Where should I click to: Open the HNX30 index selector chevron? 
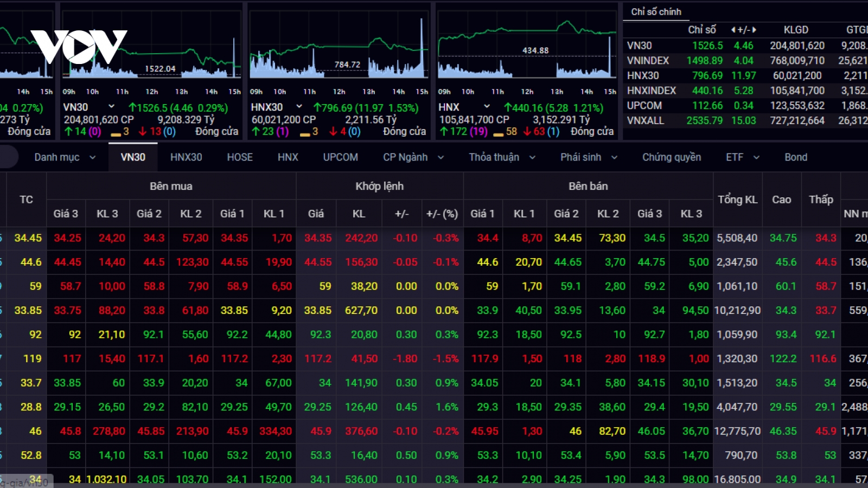[x=299, y=106]
